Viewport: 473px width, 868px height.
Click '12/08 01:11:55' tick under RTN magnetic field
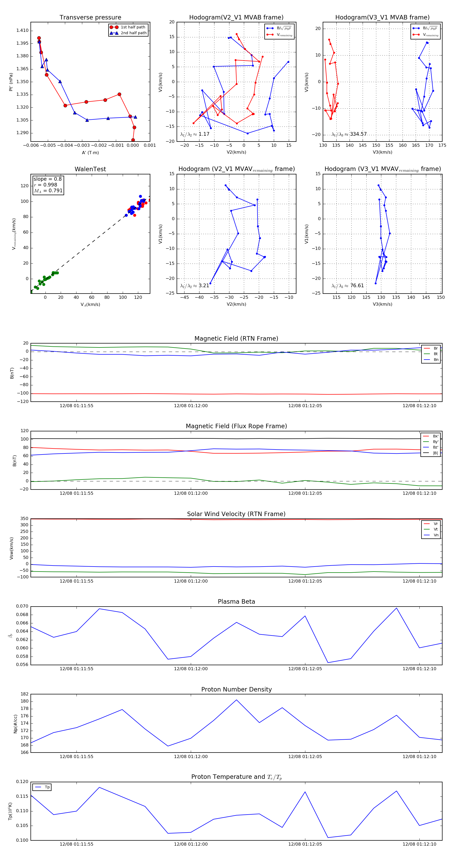tap(76, 406)
